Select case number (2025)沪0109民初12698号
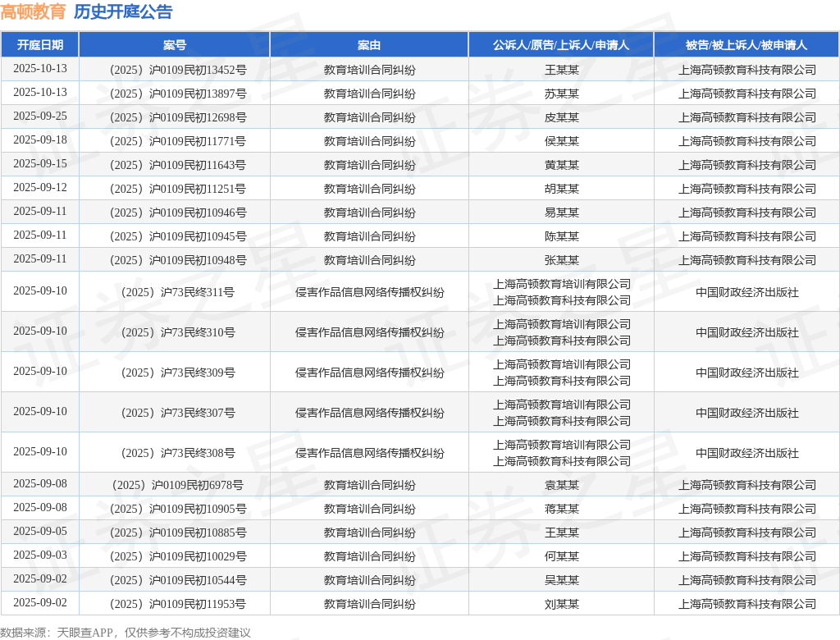The image size is (840, 640). pos(178,117)
